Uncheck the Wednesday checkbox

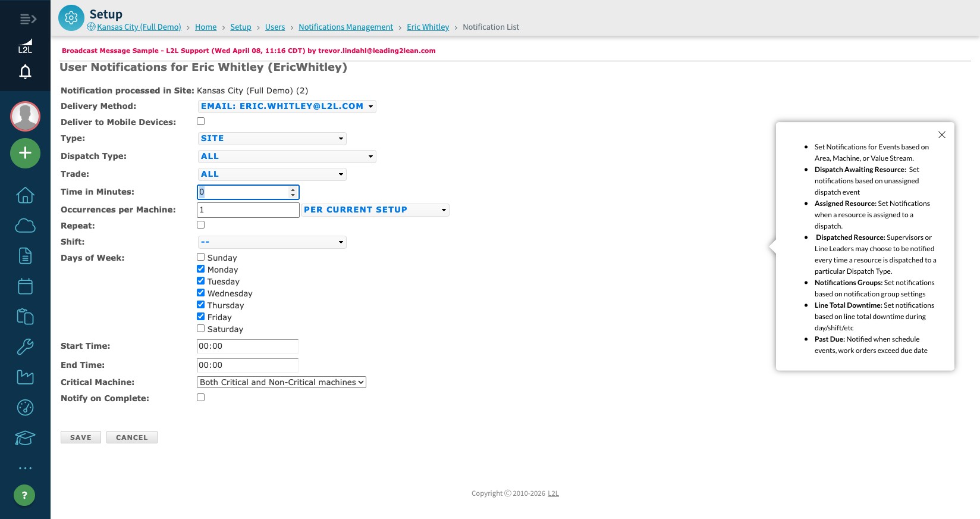point(201,293)
